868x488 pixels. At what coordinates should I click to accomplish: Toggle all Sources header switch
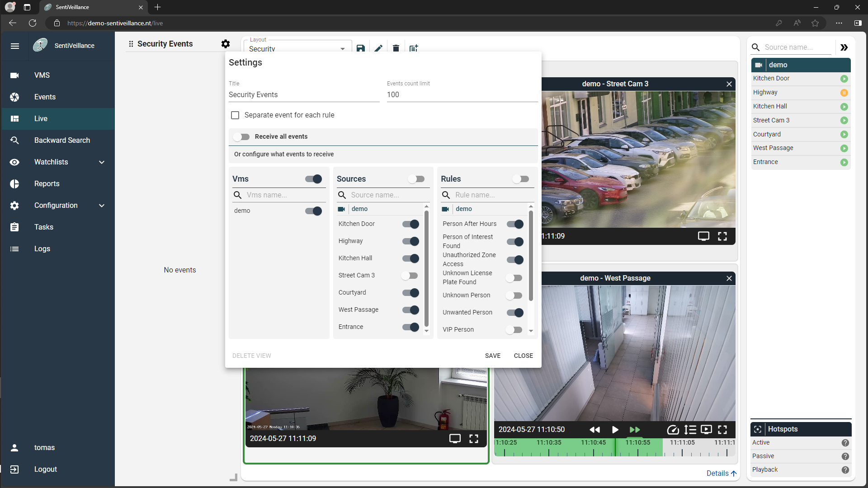click(x=416, y=179)
